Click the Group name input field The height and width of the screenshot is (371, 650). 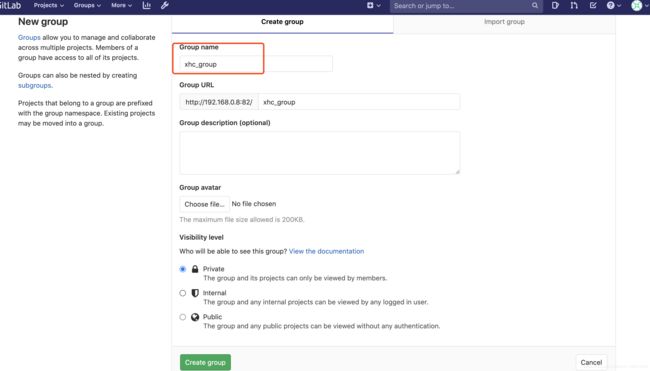tap(256, 64)
